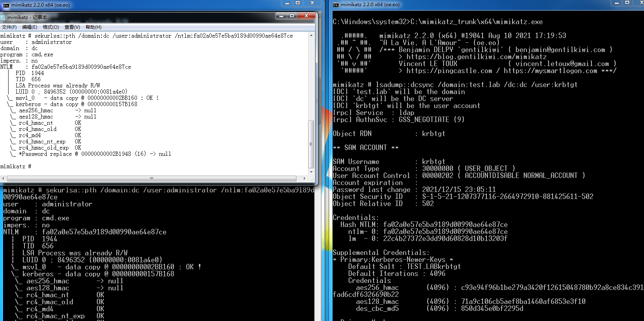Screen dimensions: 644x321
Task: Minimize the right mimikatz console window
Action: (x=617, y=3)
